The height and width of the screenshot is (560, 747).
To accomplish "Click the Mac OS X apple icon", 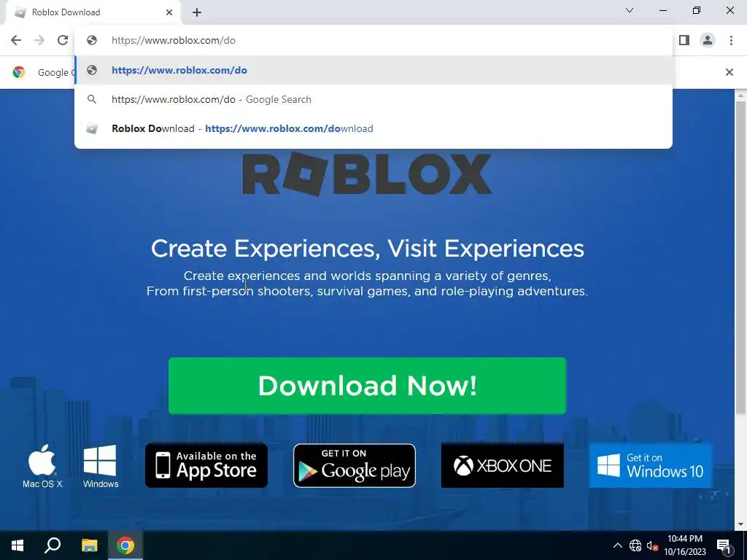I will (x=42, y=466).
